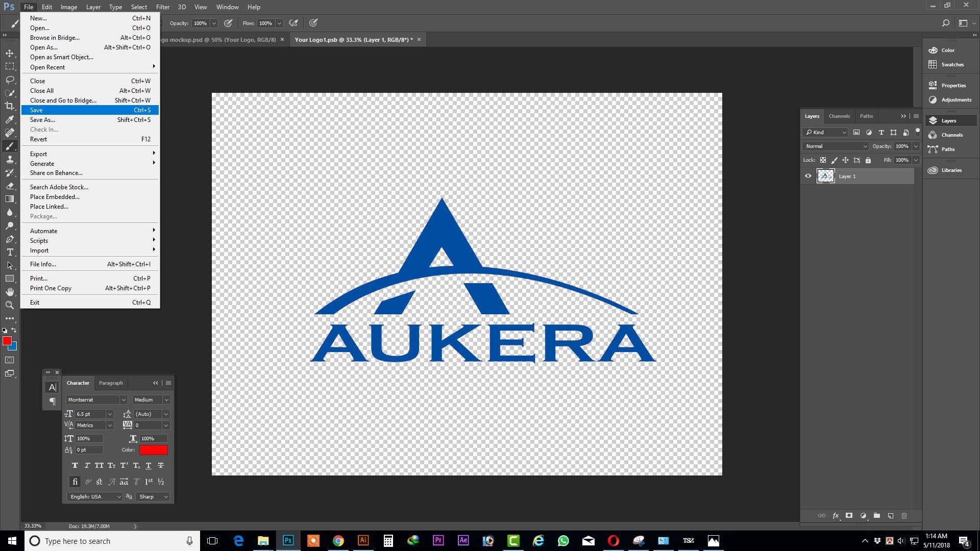This screenshot has width=980, height=551.
Task: Select the Rectangular Marquee tool
Action: (10, 66)
